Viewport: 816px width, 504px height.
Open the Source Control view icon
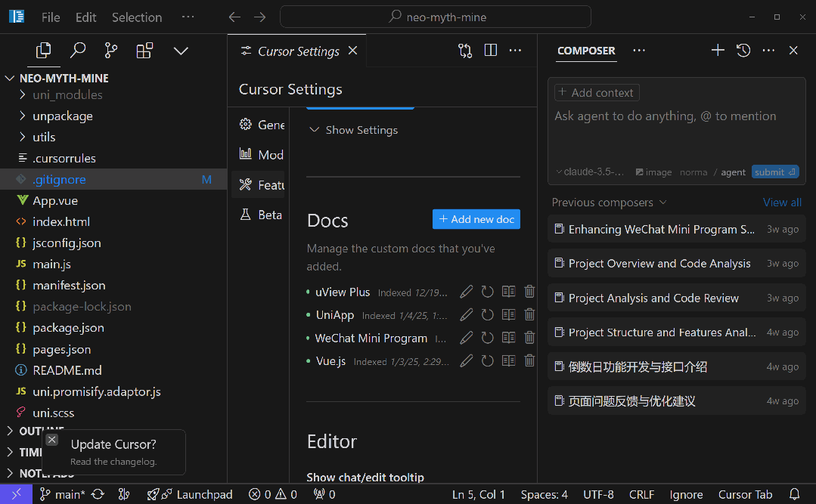pyautogui.click(x=111, y=51)
